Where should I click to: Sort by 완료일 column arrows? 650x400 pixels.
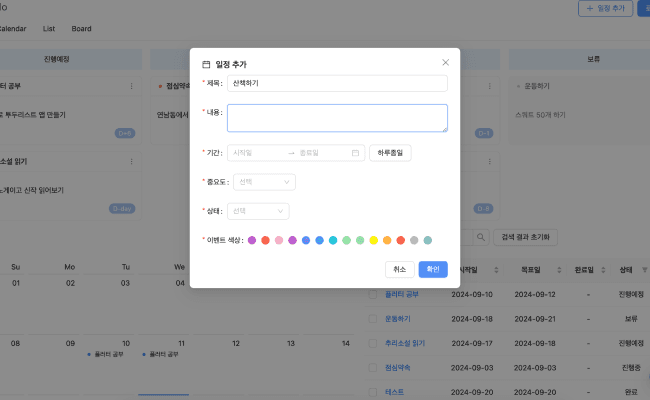[603, 270]
